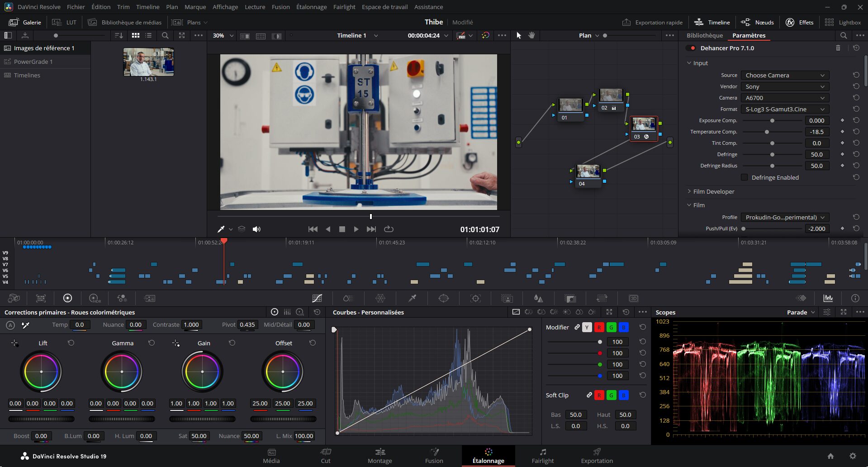Viewport: 868px width, 467px height.
Task: Open the Étalonnage menu
Action: (311, 7)
